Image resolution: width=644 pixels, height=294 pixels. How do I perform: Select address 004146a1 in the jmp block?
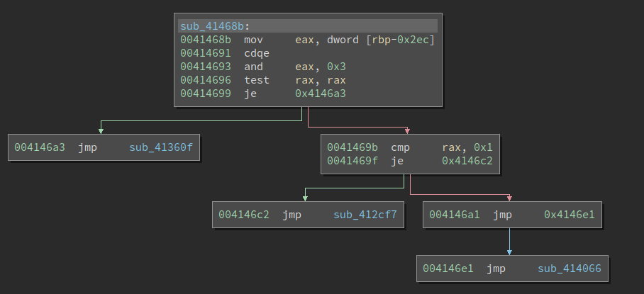(x=454, y=215)
